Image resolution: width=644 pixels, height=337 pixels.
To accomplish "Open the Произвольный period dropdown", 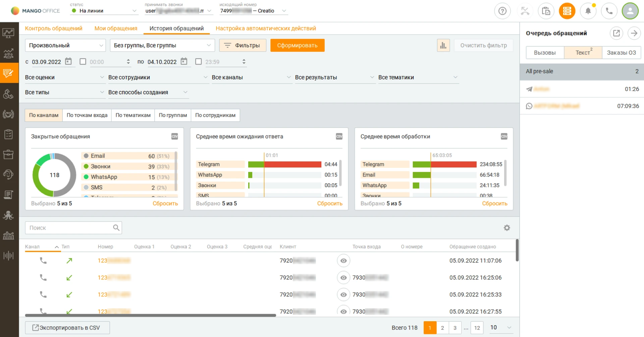I will (x=65, y=45).
